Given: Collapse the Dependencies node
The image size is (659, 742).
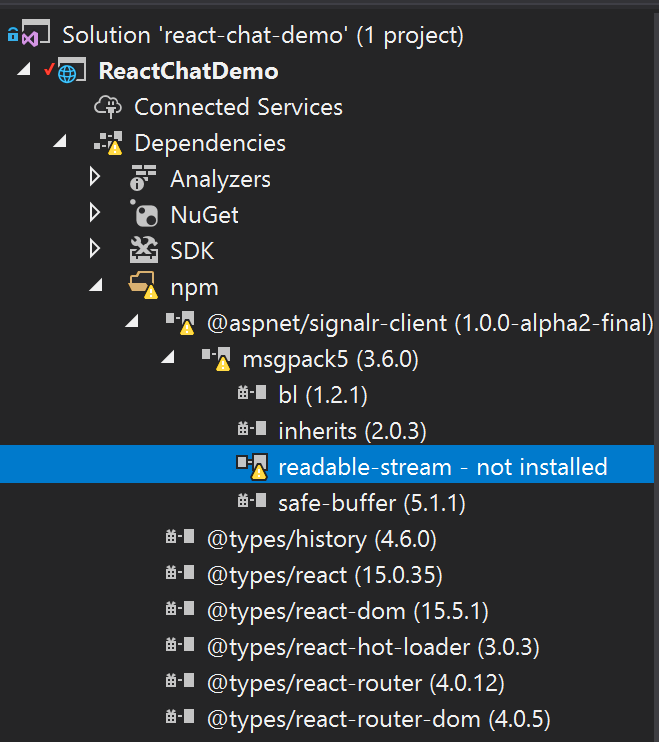Looking at the screenshot, I should 61,141.
